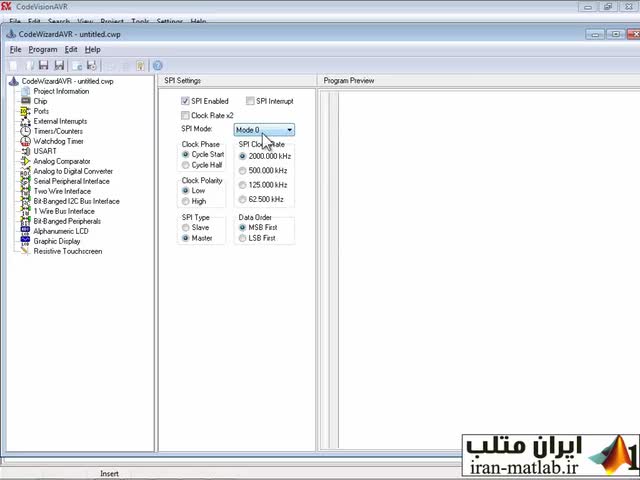640x480 pixels.
Task: Set Clock Polarity to Low
Action: click(x=186, y=191)
